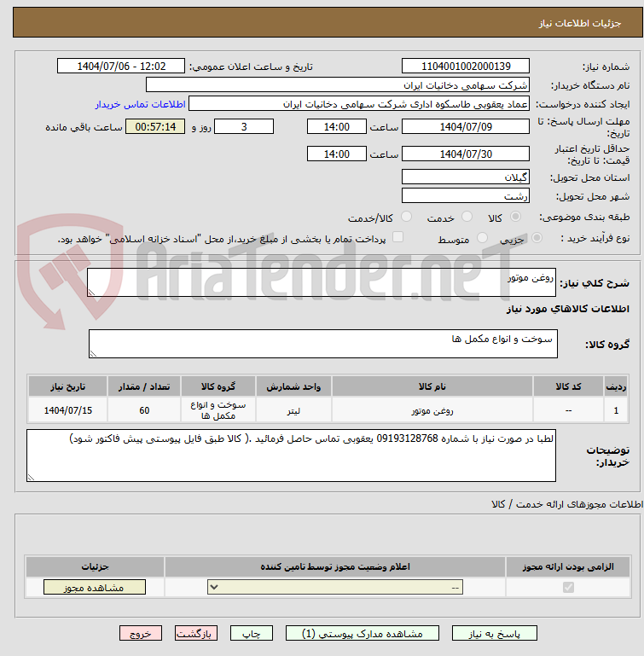The height and width of the screenshot is (656, 644).
Task: Click the delivery province field گیلان
Action: coord(466,177)
